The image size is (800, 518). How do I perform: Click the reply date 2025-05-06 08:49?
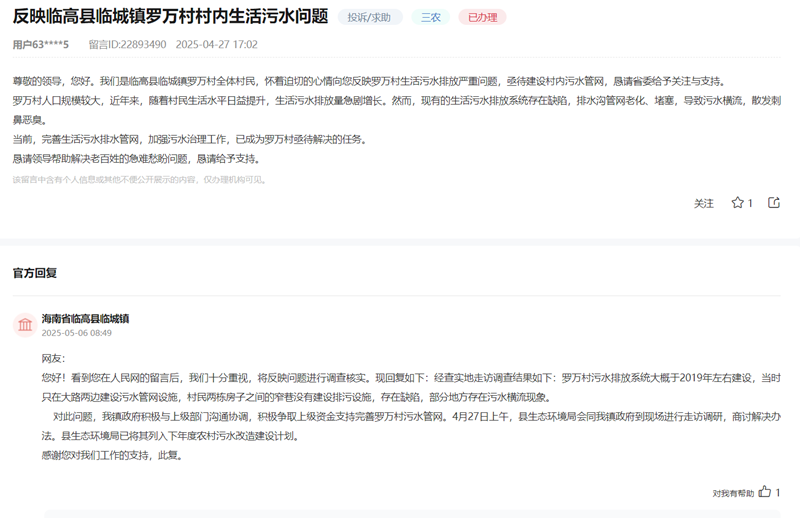76,333
